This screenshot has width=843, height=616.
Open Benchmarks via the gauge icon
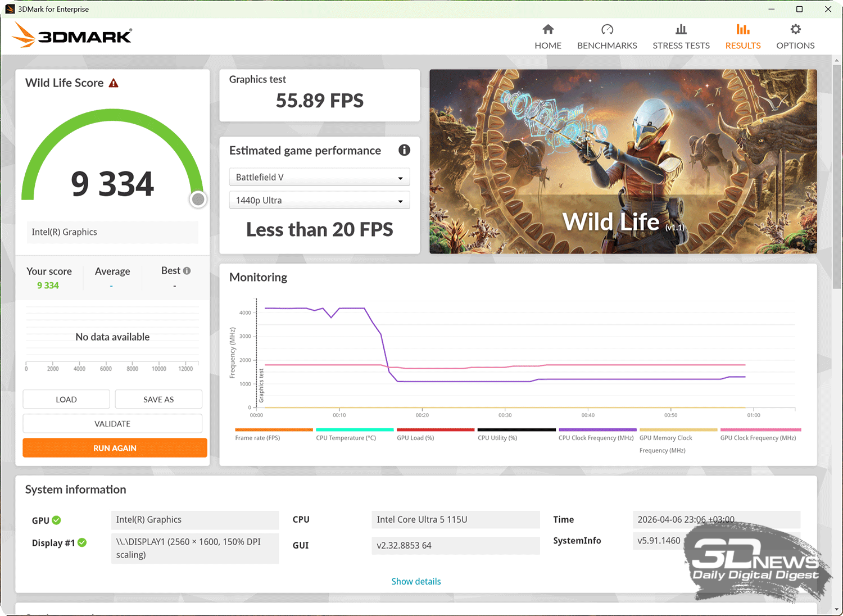(x=607, y=30)
